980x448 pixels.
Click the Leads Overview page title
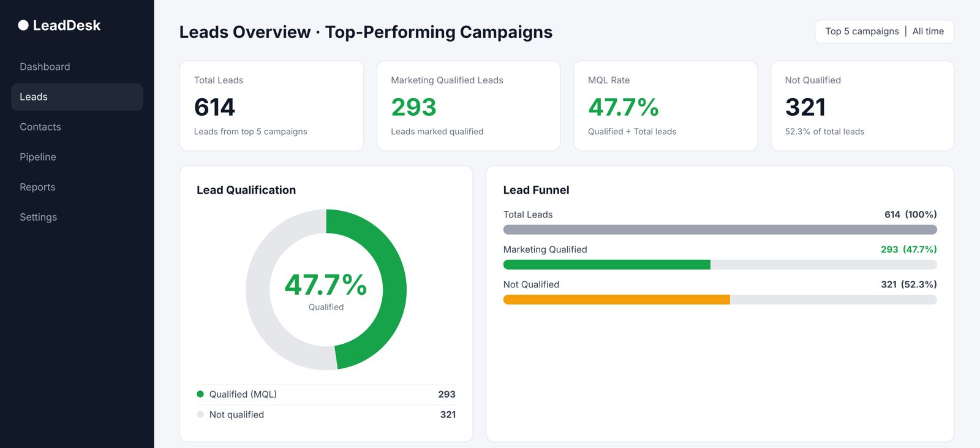click(366, 32)
